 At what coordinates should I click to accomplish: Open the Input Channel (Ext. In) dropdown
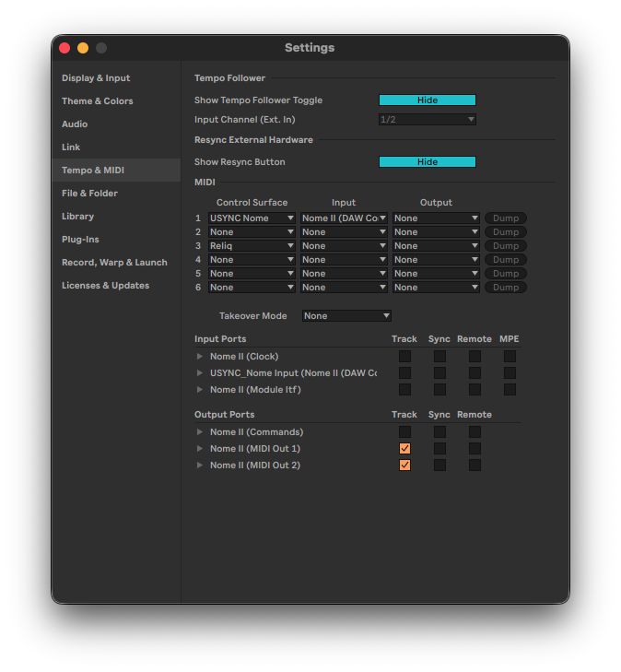pyautogui.click(x=427, y=120)
